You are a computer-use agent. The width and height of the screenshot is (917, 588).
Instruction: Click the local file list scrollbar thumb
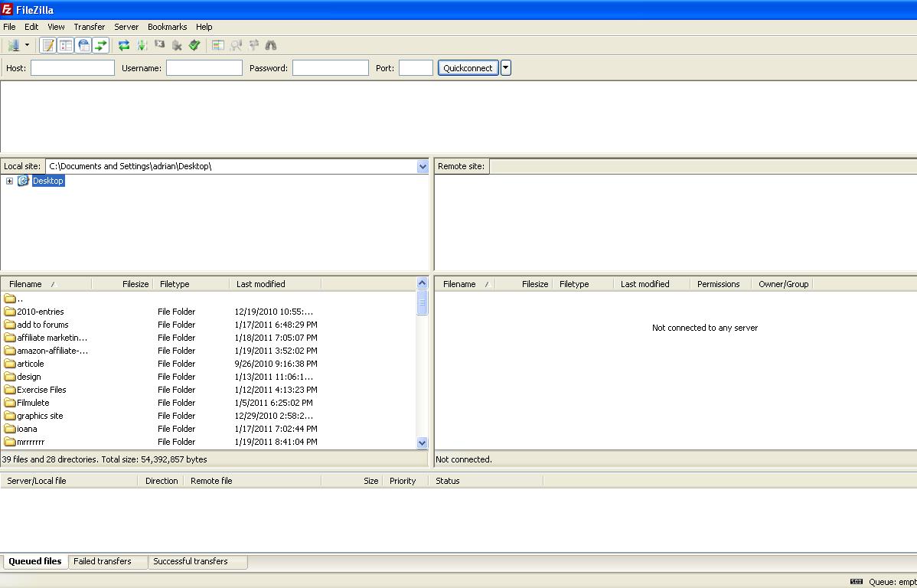423,302
